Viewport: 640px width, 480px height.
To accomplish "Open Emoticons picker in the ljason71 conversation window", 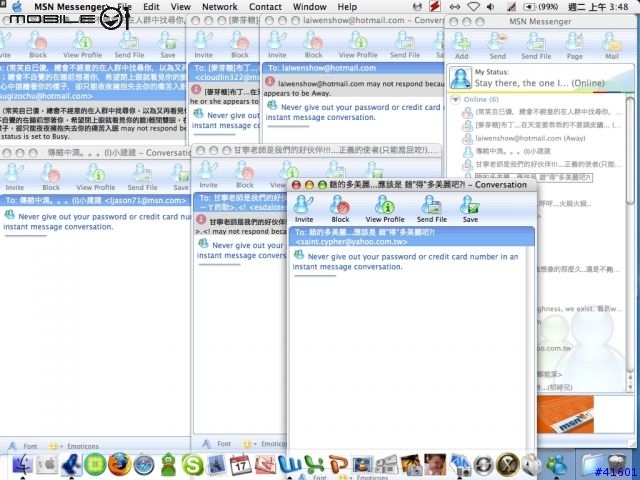I will click(74, 446).
